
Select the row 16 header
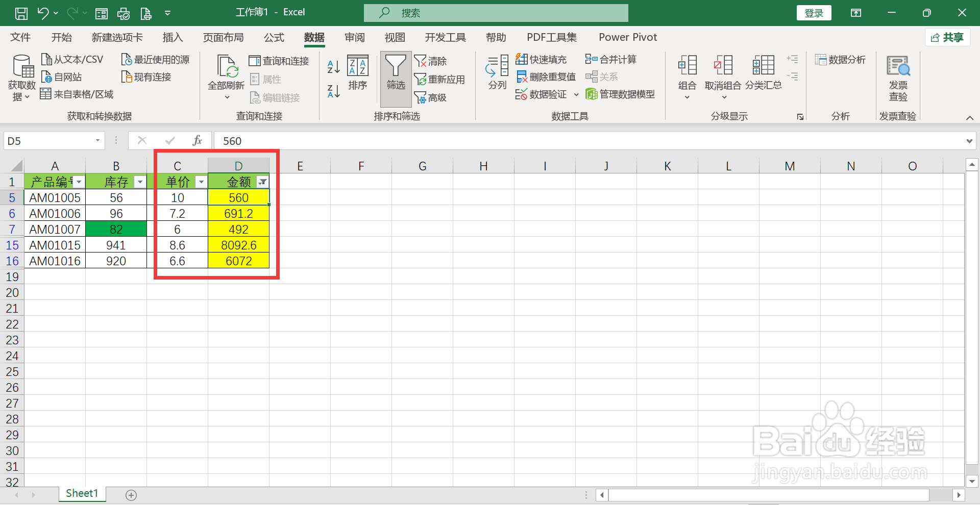point(12,261)
